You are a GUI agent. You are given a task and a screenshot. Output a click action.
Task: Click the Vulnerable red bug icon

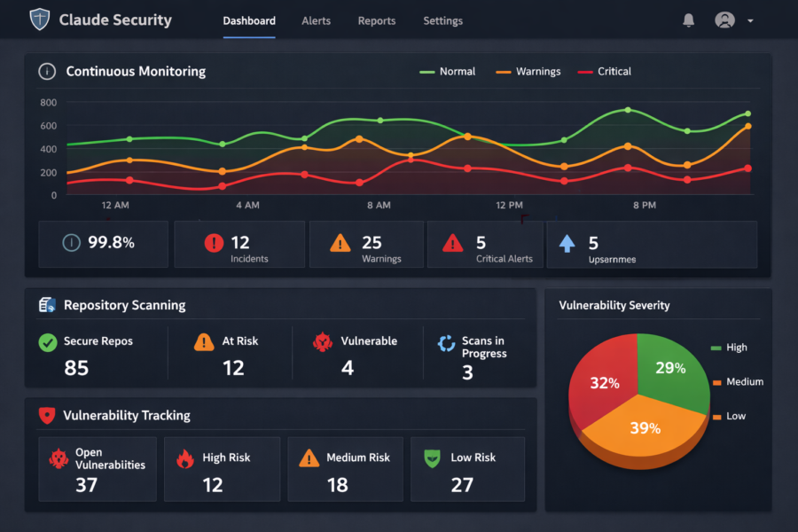(323, 342)
